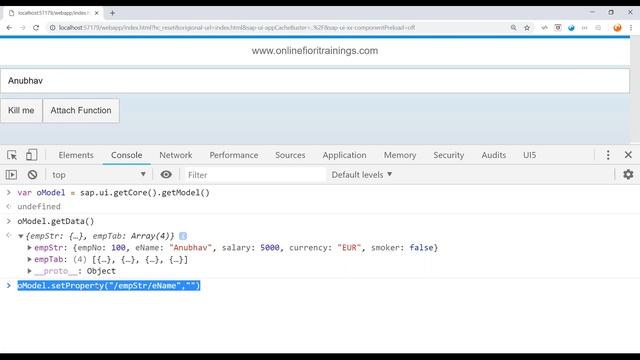The image size is (640, 360).
Task: Toggle the device toolbar icon
Action: pos(31,155)
